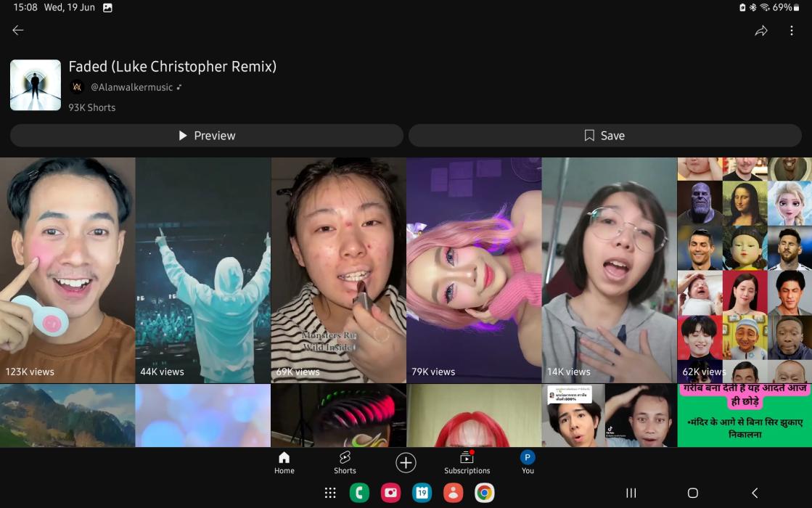This screenshot has width=812, height=508.
Task: Open the @Alanwalkermusic channel link
Action: [x=131, y=87]
